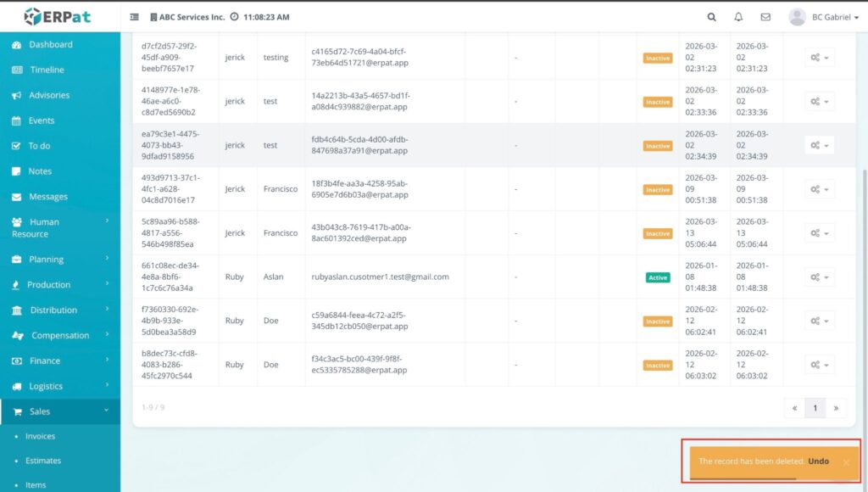Open the envelope messages icon in header
Viewport: 868px width, 492px height.
coord(765,17)
